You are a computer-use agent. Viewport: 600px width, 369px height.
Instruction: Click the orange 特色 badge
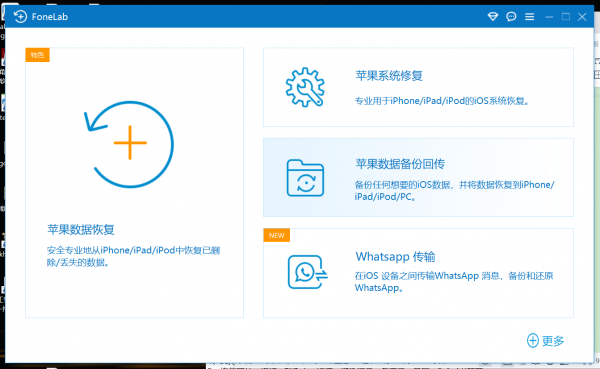38,55
